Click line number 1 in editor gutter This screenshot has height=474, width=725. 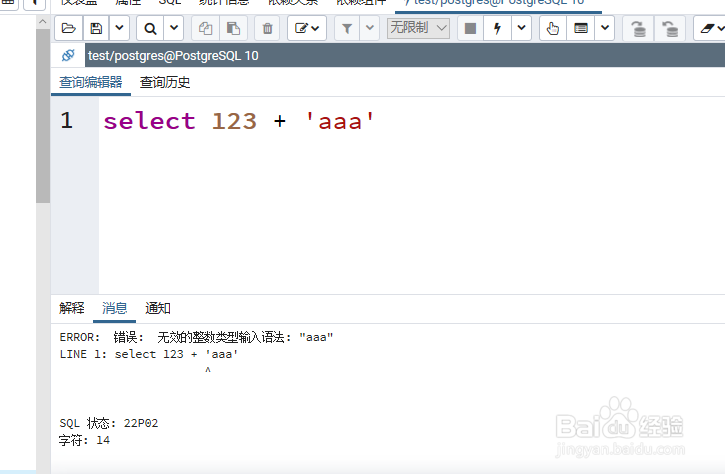pos(67,121)
